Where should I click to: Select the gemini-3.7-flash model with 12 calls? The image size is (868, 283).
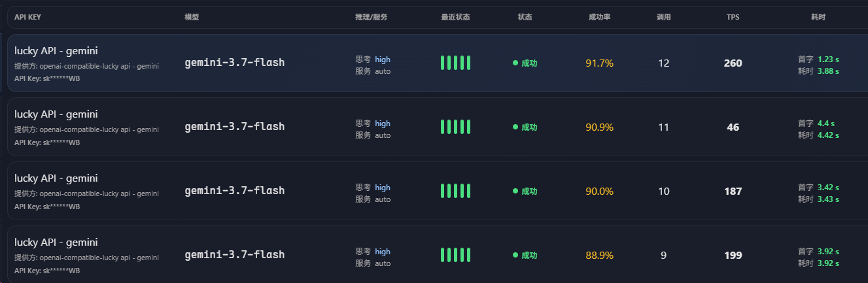coord(235,63)
